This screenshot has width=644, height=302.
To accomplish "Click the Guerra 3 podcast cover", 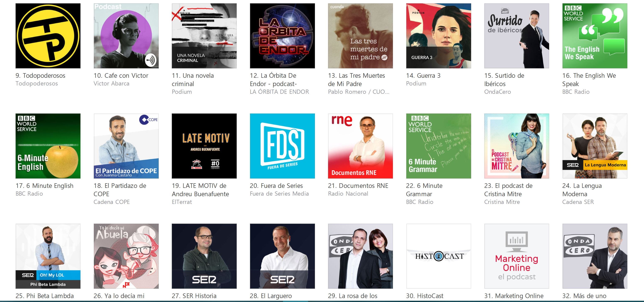I will pyautogui.click(x=439, y=36).
